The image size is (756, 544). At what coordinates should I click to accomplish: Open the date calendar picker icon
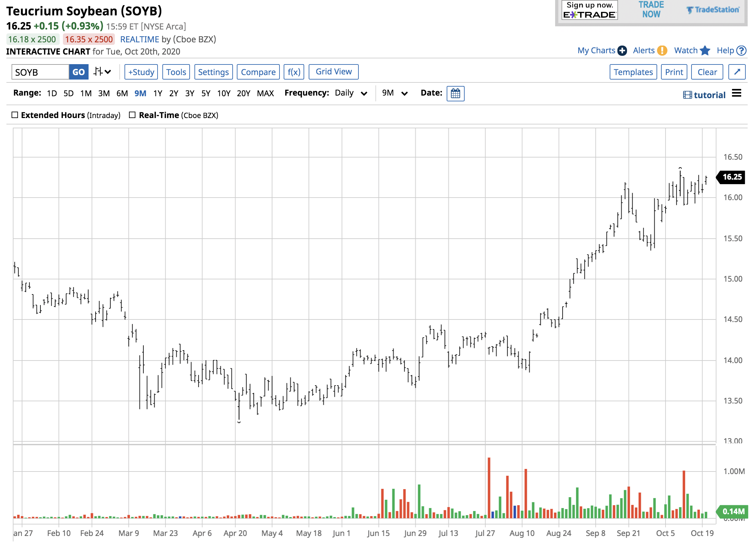pos(455,94)
